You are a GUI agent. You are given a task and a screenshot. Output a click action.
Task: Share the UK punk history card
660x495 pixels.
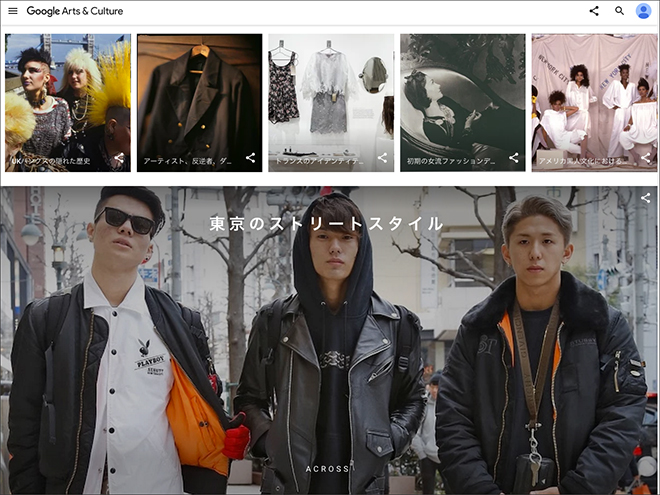(x=119, y=158)
